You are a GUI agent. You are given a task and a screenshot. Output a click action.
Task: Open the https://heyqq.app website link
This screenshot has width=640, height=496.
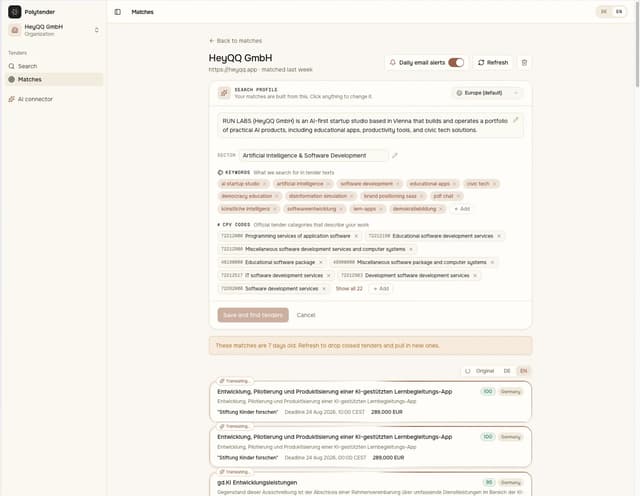pyautogui.click(x=233, y=70)
